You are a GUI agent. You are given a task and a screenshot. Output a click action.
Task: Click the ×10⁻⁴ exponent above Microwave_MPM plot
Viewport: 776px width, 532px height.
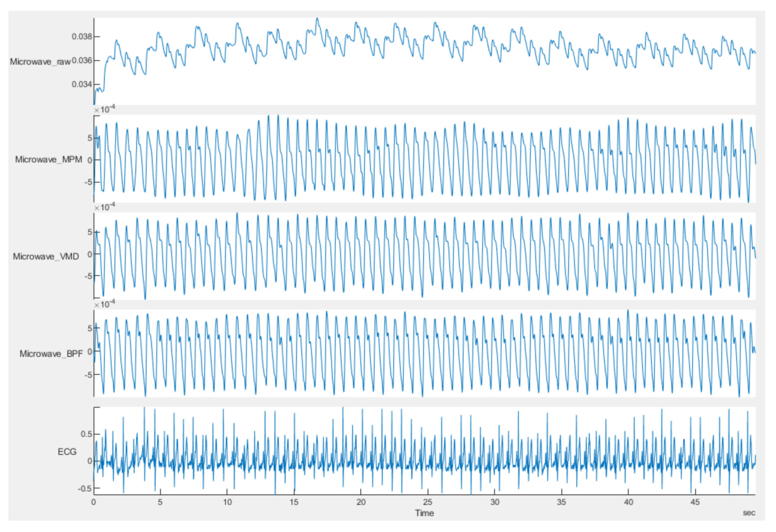coord(105,109)
